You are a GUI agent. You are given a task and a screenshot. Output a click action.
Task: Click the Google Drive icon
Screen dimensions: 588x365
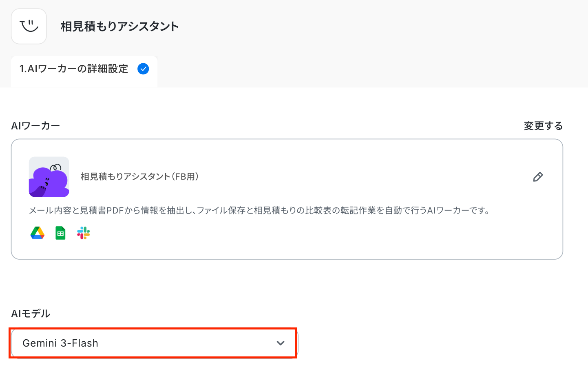[x=38, y=233]
